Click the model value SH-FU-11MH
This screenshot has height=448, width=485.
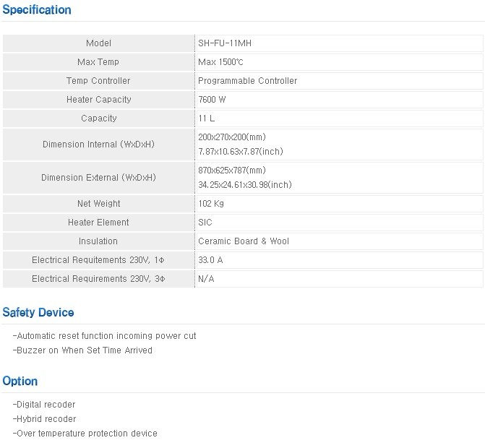[225, 43]
